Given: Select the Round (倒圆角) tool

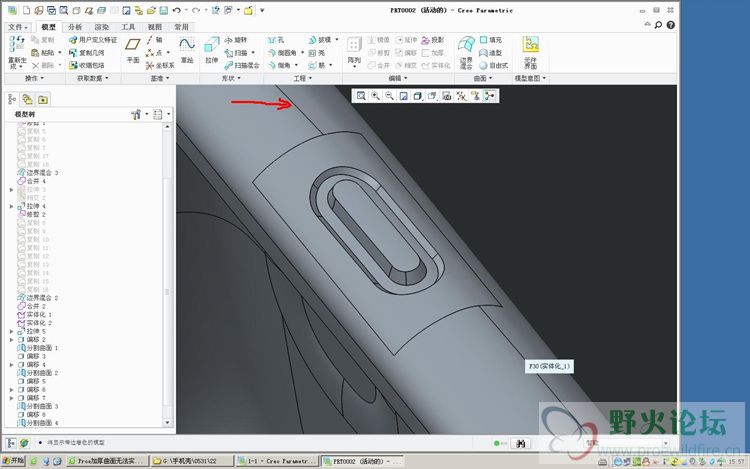Looking at the screenshot, I should [283, 53].
